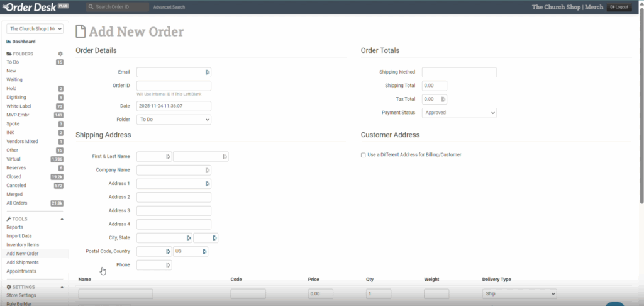Click the Logout button
644x306 pixels.
tap(619, 7)
